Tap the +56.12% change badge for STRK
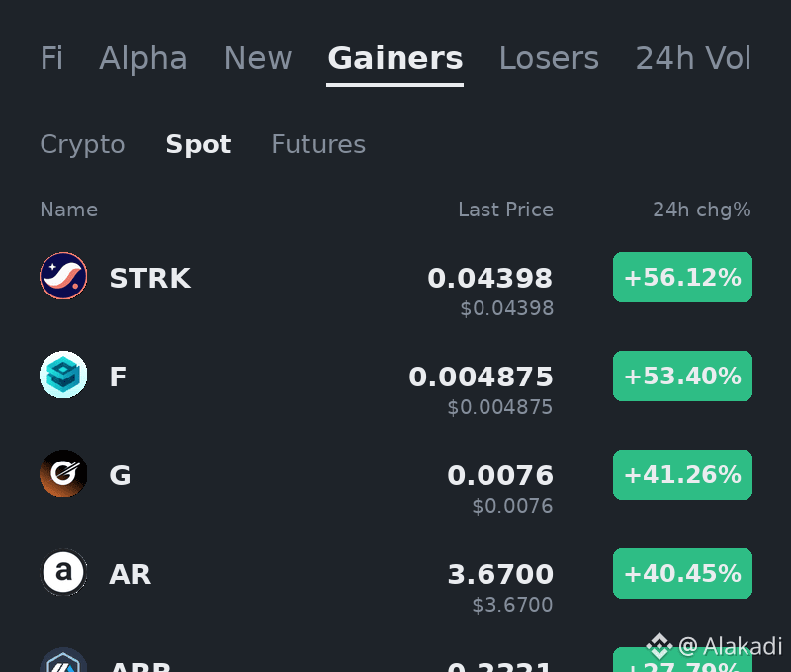Viewport: 791px width, 672px height. pos(682,278)
